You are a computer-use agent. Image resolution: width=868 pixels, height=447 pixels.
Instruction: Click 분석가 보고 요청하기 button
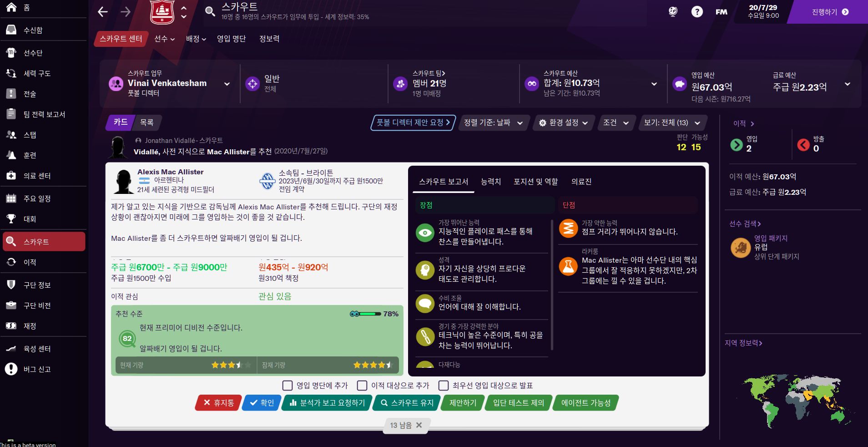pyautogui.click(x=327, y=403)
